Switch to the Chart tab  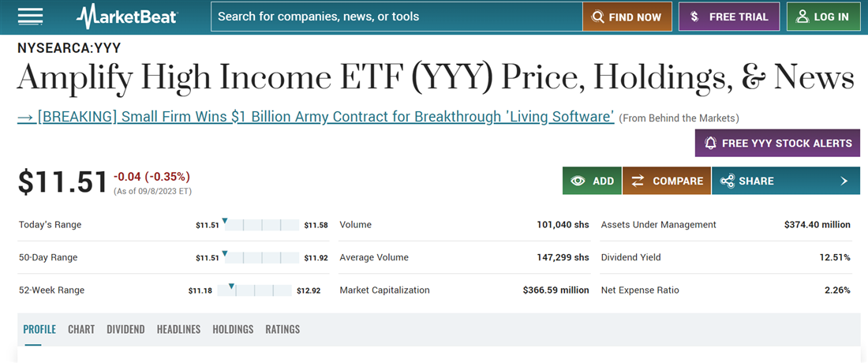(x=81, y=329)
